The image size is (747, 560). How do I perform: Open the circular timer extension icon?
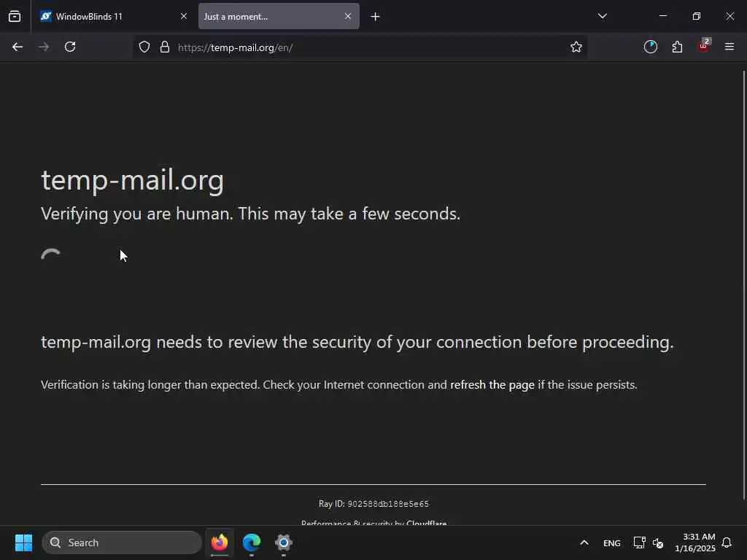coord(650,47)
